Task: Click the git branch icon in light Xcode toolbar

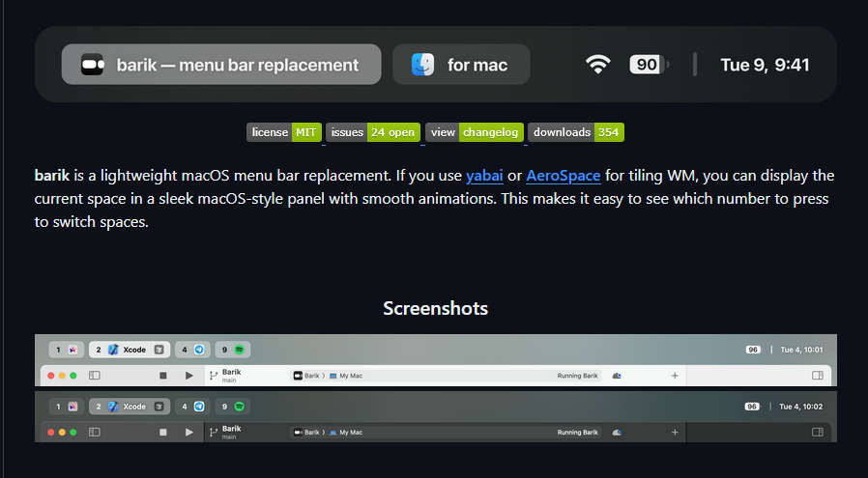Action: 214,377
